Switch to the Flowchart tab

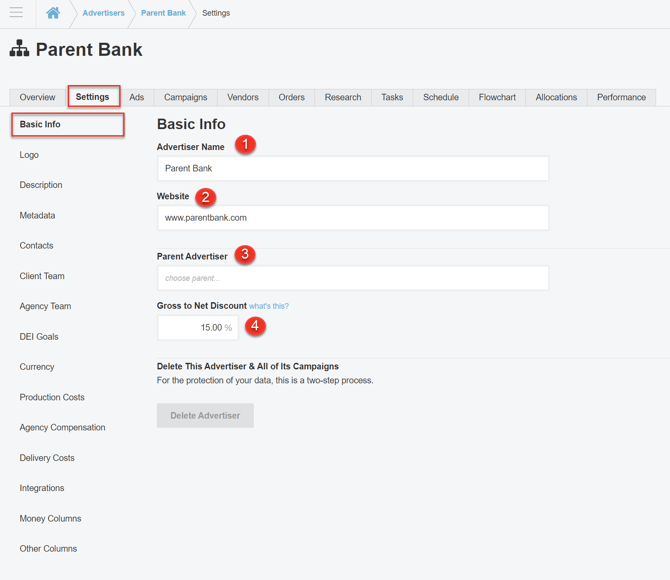pyautogui.click(x=497, y=97)
